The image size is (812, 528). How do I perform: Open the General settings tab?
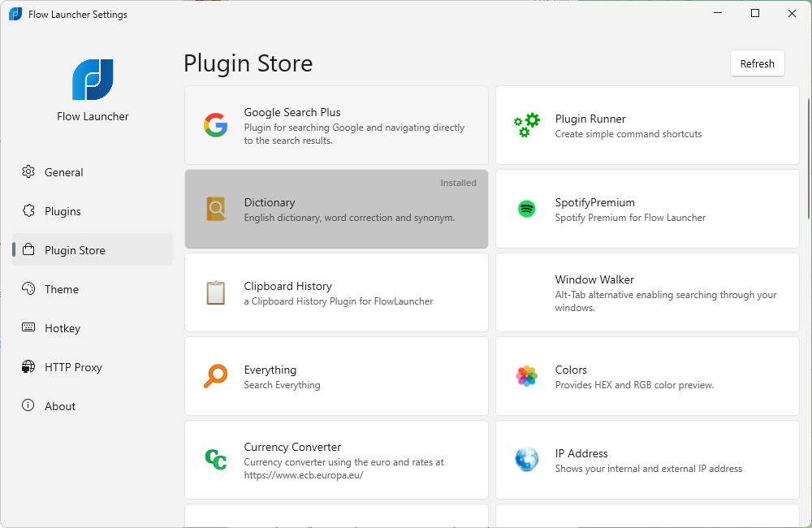tap(93, 172)
